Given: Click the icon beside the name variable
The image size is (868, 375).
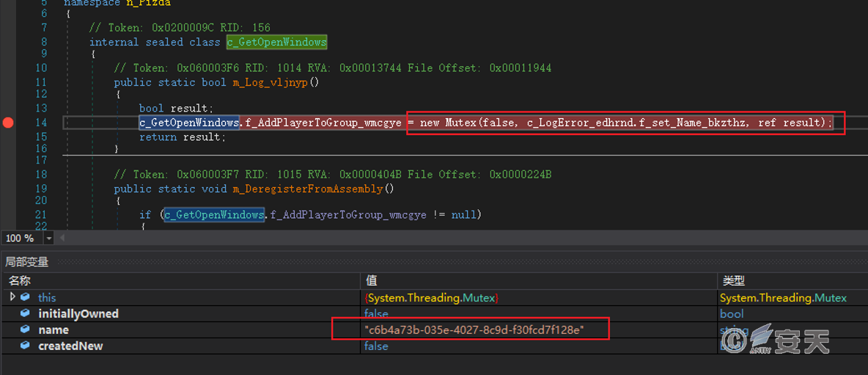Looking at the screenshot, I should pyautogui.click(x=26, y=330).
